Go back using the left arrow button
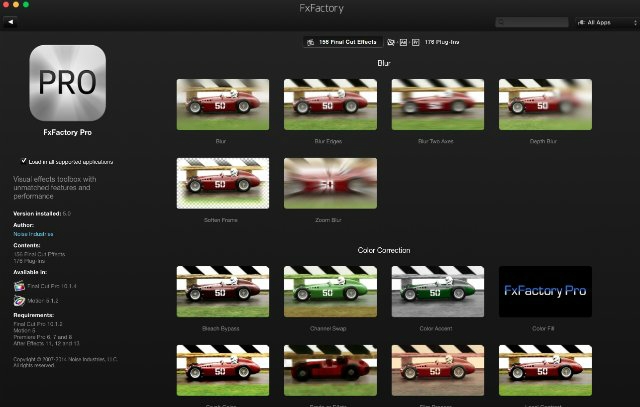 (12, 21)
